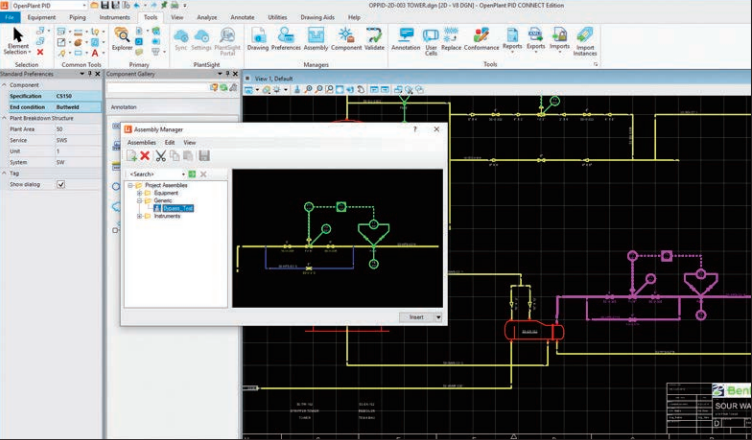
Task: Open the Annotation tool
Action: coord(406,38)
